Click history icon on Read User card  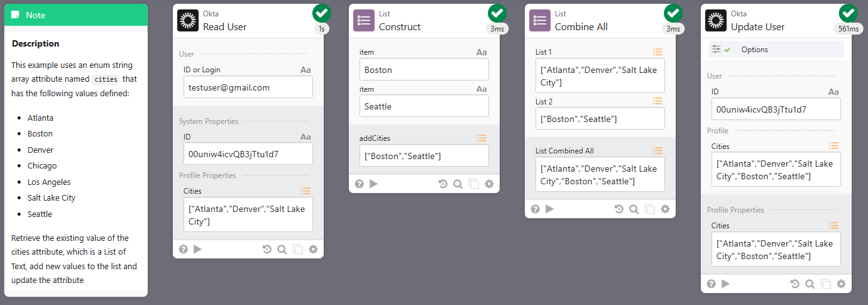(267, 249)
